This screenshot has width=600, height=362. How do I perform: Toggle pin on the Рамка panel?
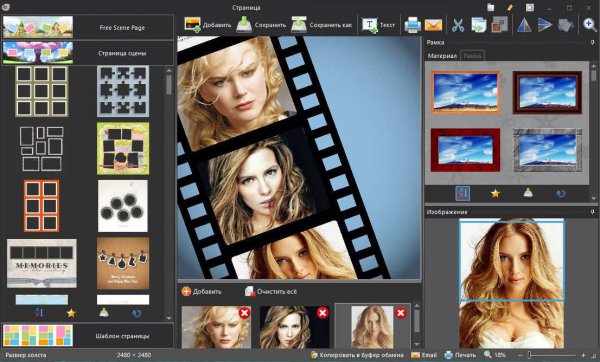point(592,42)
